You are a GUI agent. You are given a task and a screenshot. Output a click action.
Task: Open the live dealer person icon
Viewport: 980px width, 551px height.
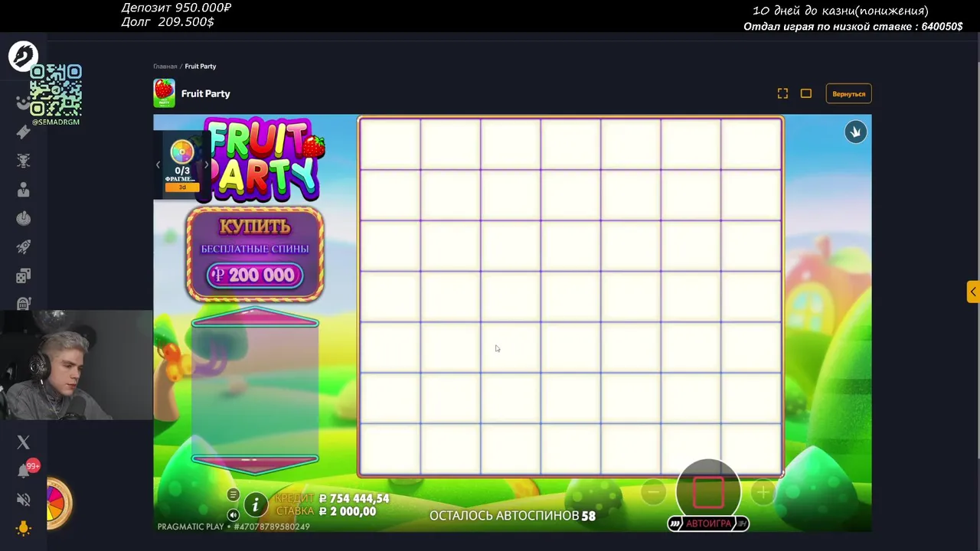23,190
